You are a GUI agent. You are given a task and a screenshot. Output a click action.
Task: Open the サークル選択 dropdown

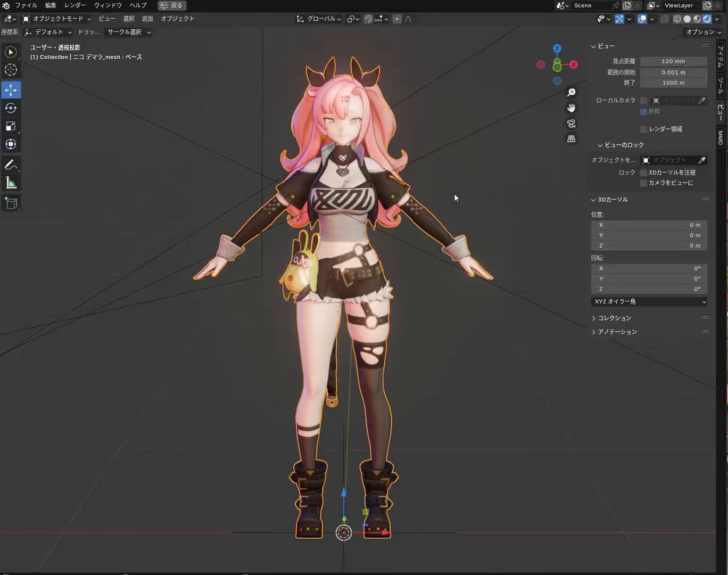click(x=129, y=32)
